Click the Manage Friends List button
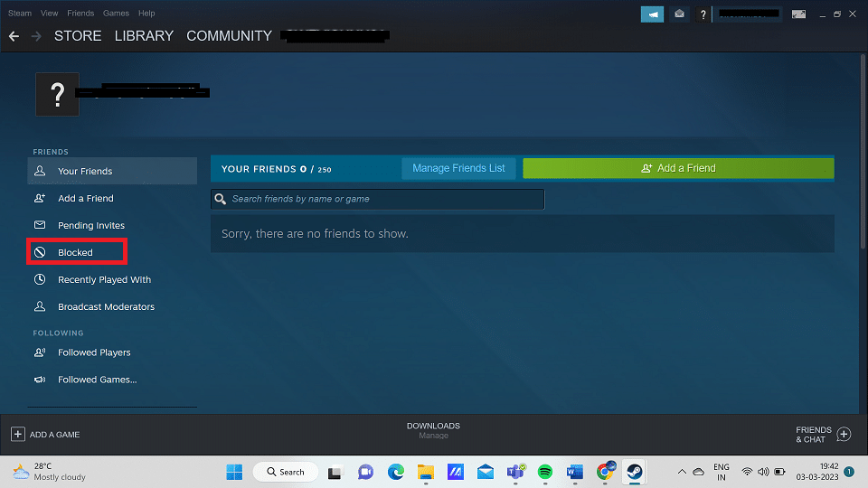This screenshot has height=488, width=868. [458, 168]
